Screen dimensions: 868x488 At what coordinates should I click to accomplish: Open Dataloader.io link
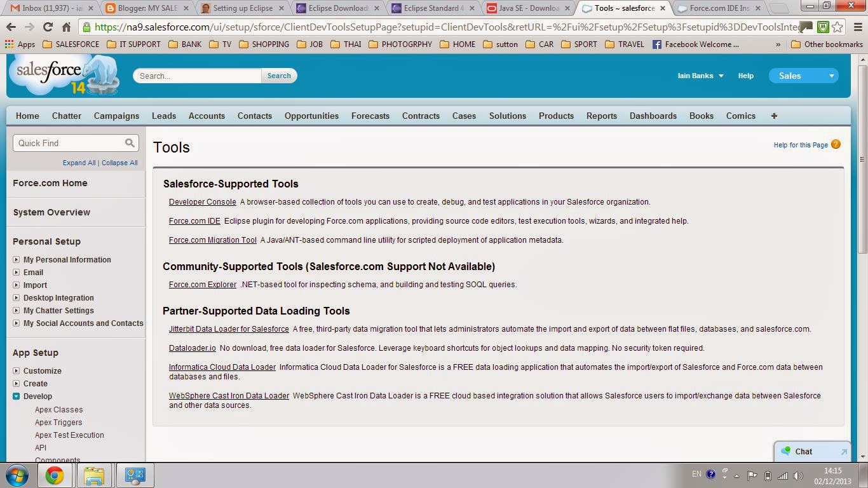[x=193, y=348]
